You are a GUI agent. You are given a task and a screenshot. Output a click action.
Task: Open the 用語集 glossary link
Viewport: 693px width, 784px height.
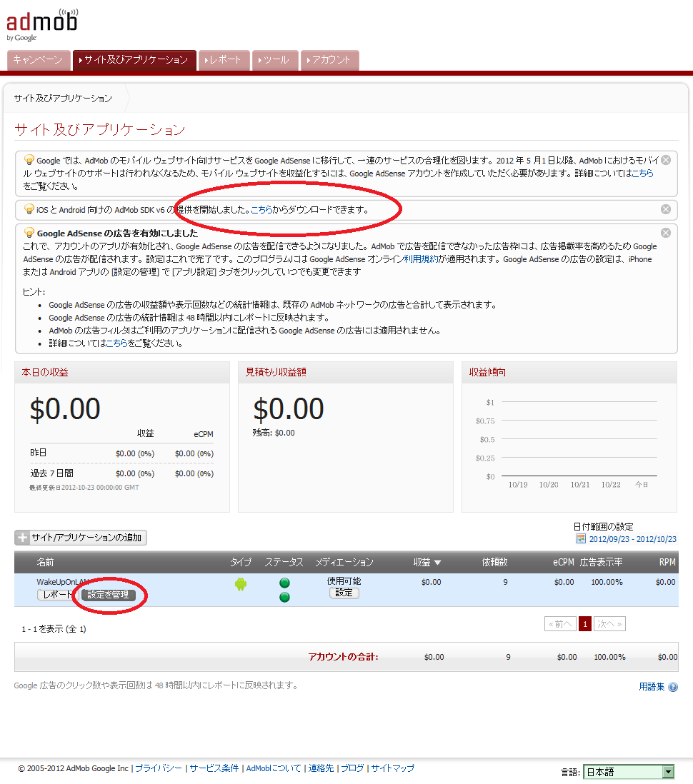click(652, 687)
